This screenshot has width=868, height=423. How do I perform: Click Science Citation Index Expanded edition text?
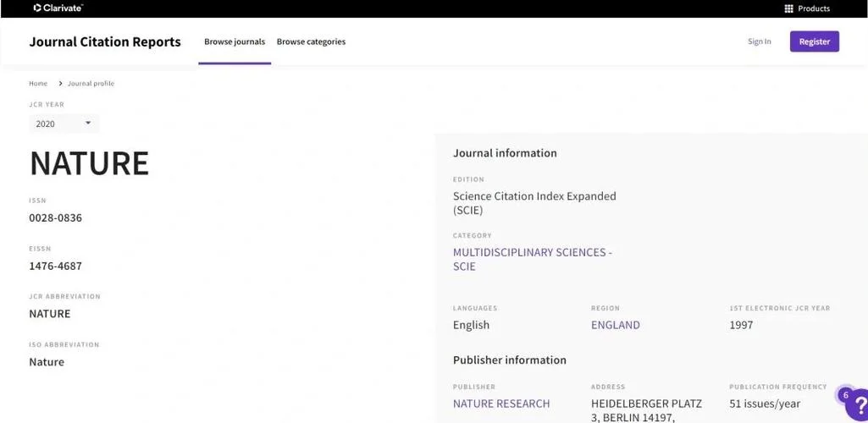pos(534,203)
